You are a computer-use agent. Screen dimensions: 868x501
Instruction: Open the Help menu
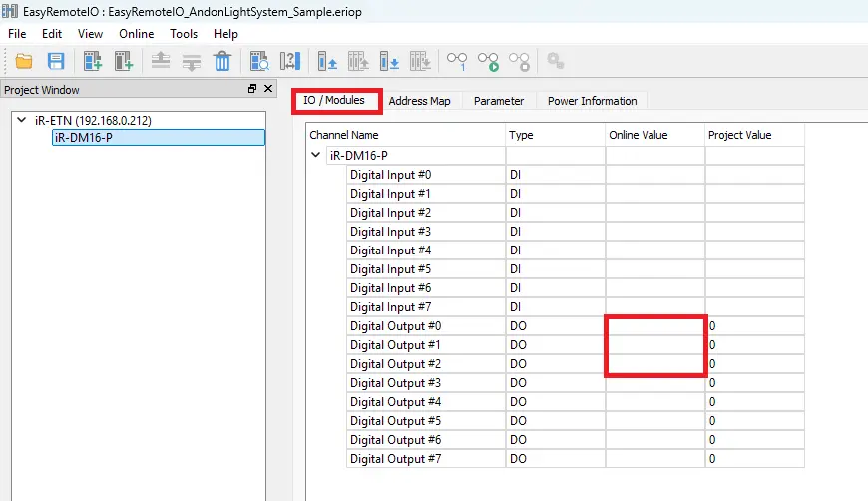[x=225, y=34]
